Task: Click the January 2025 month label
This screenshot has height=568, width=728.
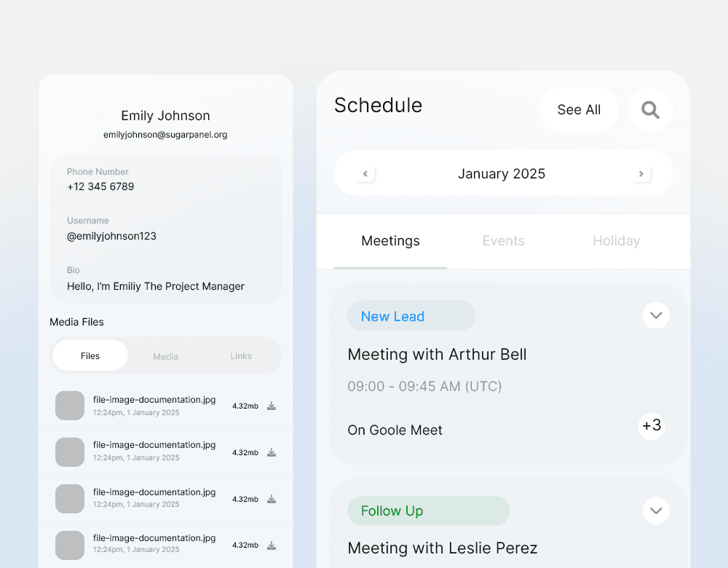Action: (502, 174)
